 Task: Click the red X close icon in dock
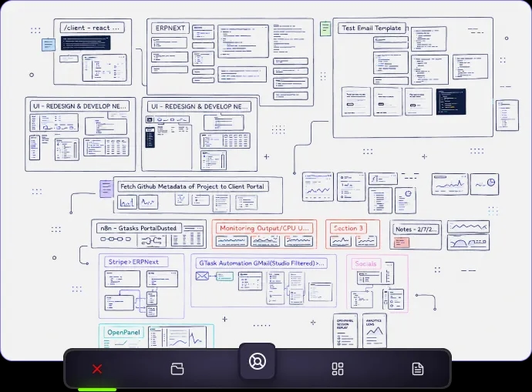pos(97,369)
